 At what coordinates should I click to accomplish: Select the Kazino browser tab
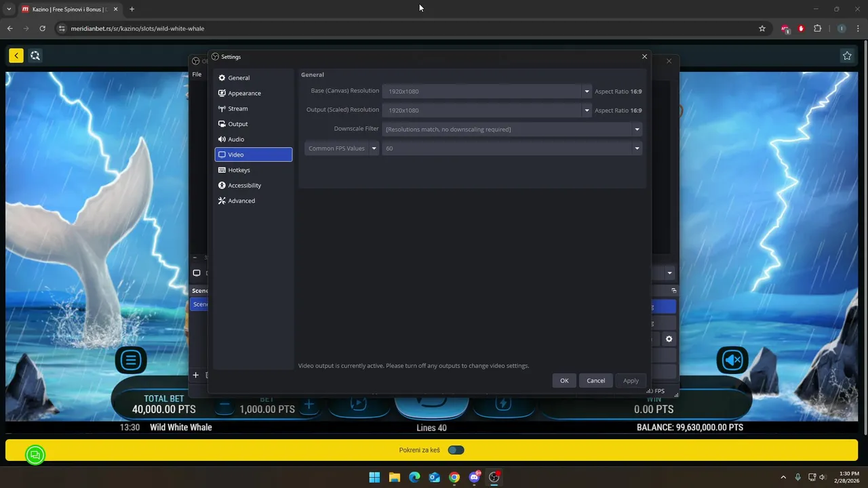click(x=69, y=9)
